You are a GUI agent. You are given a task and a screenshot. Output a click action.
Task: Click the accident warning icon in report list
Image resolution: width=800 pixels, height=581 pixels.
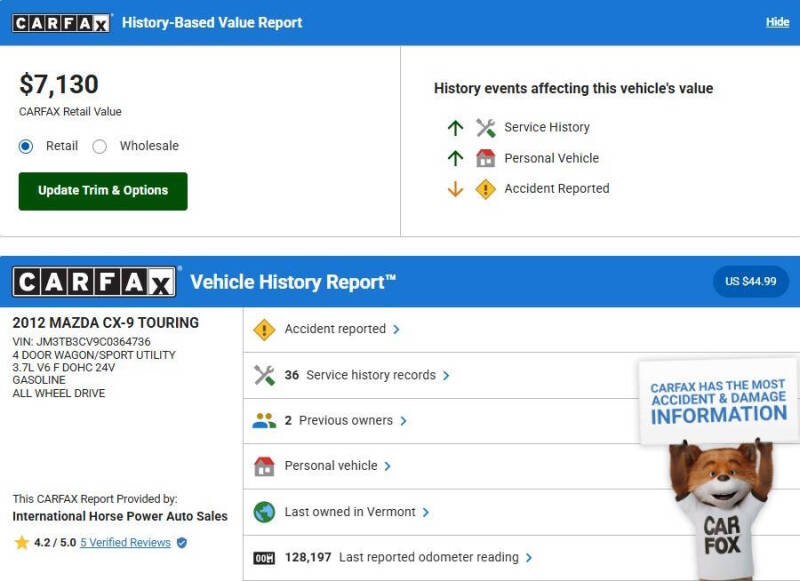(x=264, y=329)
